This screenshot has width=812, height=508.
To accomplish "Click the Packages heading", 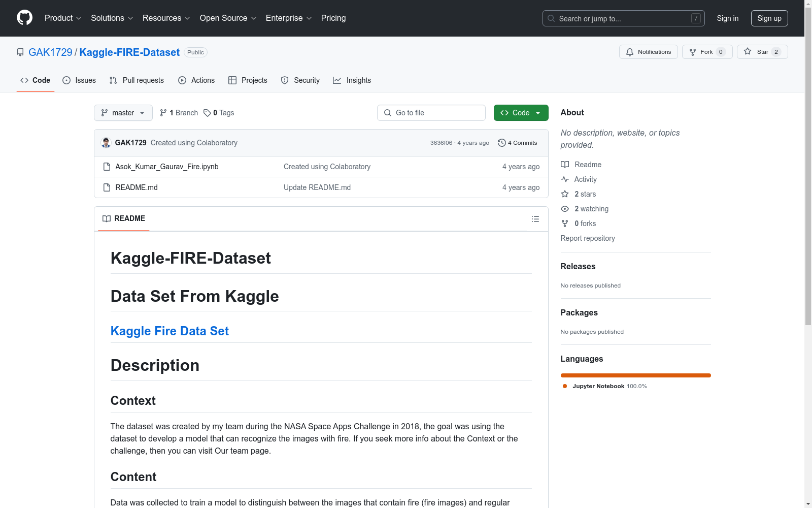I will pyautogui.click(x=579, y=312).
